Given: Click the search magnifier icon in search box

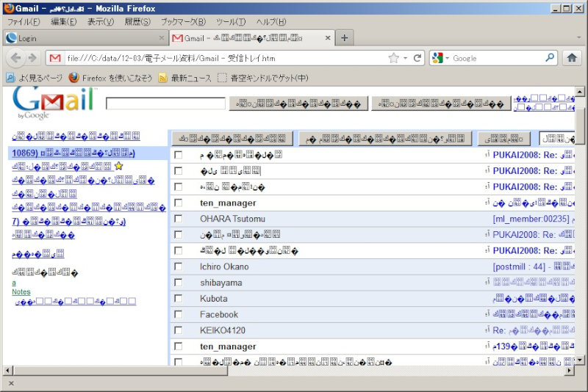Looking at the screenshot, I should 550,58.
